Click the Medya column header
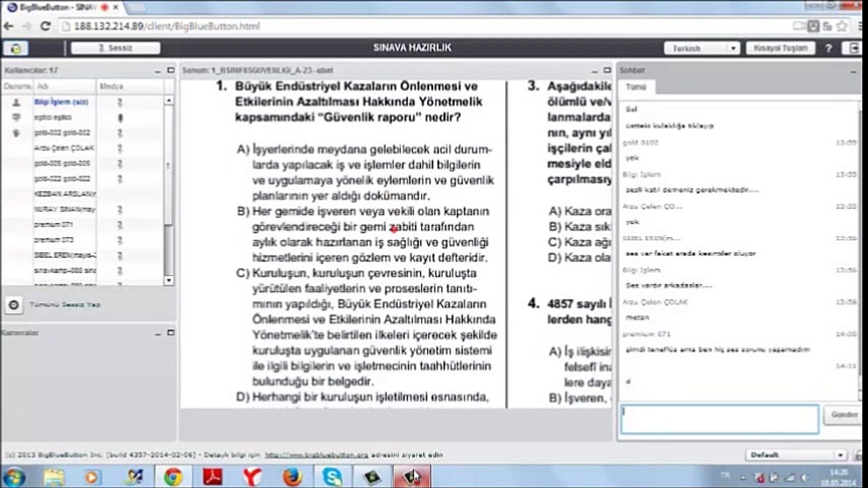This screenshot has height=488, width=868. coord(130,87)
